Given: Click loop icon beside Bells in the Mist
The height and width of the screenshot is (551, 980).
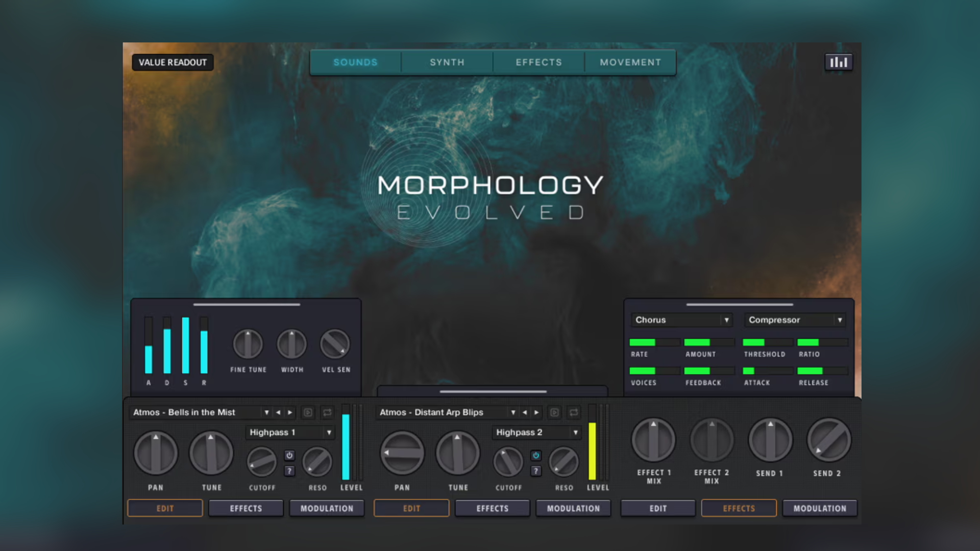Looking at the screenshot, I should (327, 412).
